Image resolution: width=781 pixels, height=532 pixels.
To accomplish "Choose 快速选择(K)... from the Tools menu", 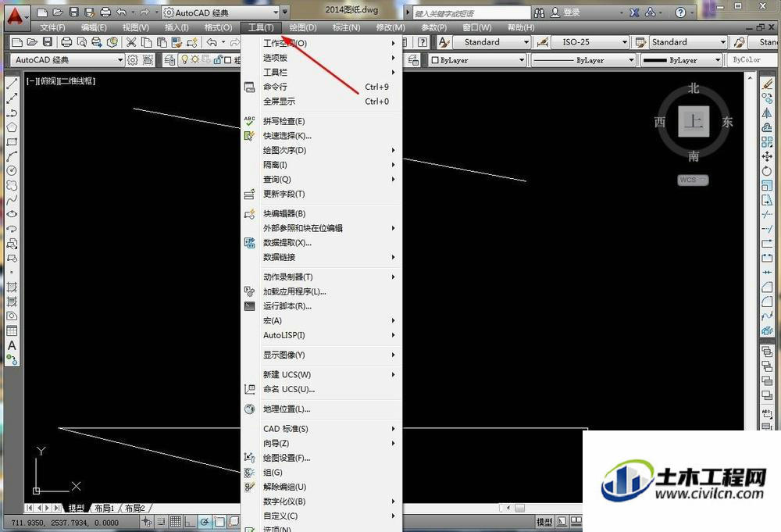I will 321,136.
